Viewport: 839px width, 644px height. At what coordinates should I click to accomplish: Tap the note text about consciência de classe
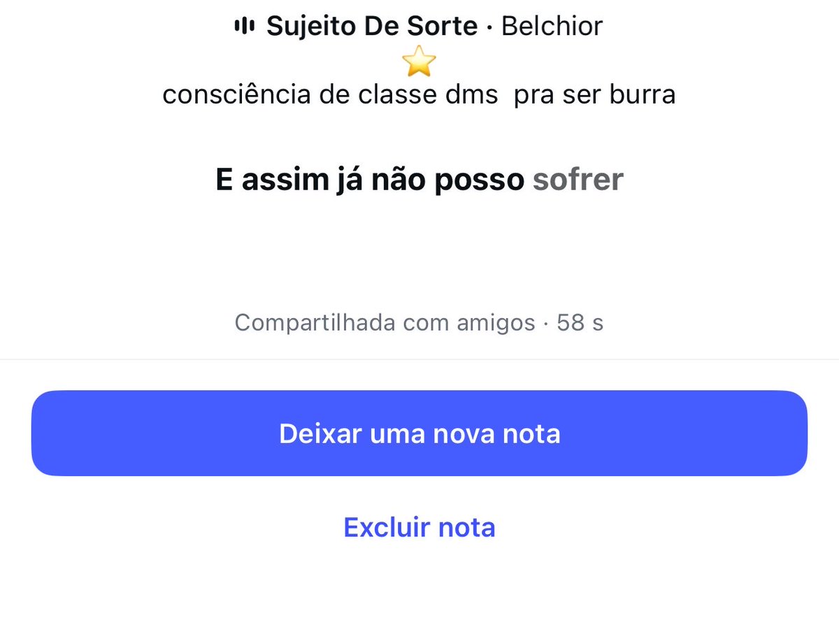[419, 94]
